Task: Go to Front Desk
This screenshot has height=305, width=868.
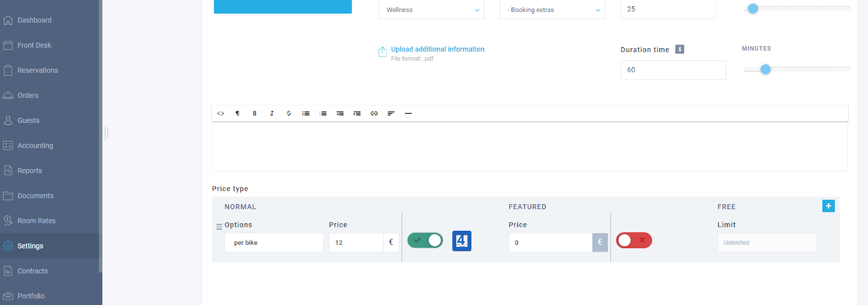Action: point(34,45)
